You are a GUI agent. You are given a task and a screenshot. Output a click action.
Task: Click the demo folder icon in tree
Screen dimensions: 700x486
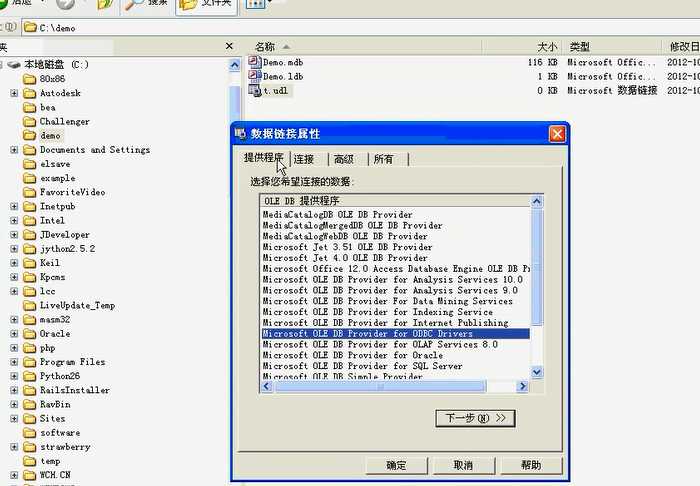(x=29, y=136)
